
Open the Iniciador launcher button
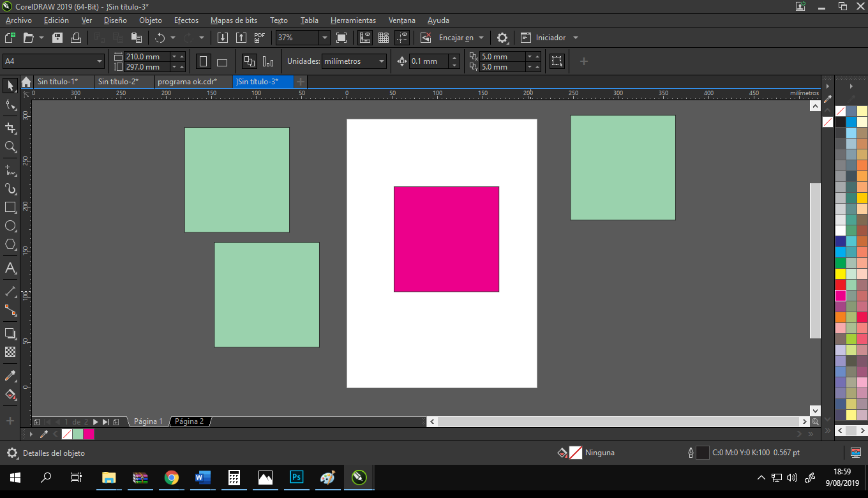550,38
